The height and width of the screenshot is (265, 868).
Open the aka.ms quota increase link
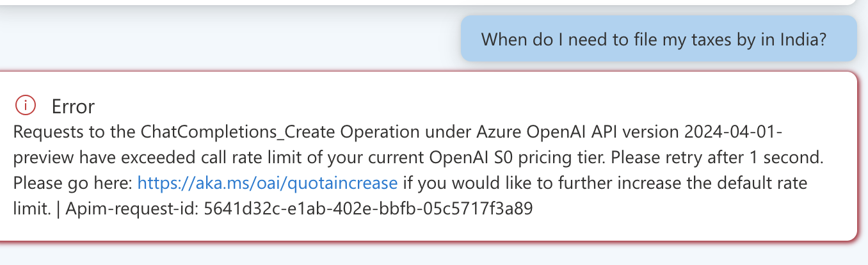(268, 183)
